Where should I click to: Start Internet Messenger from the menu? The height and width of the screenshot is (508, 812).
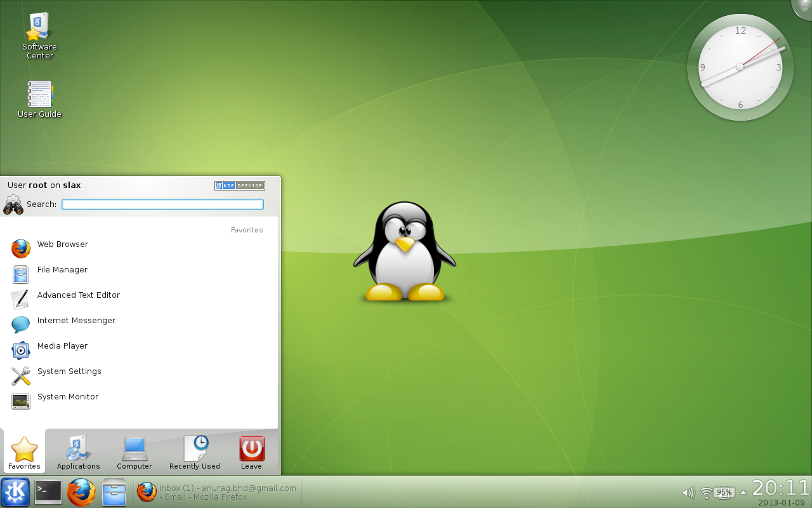point(76,321)
